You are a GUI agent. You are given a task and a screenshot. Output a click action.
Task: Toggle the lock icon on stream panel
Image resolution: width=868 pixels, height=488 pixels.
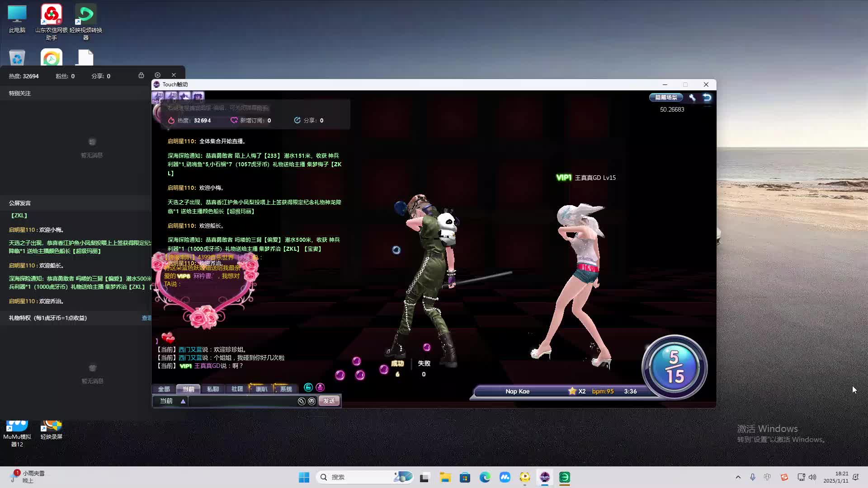[141, 75]
